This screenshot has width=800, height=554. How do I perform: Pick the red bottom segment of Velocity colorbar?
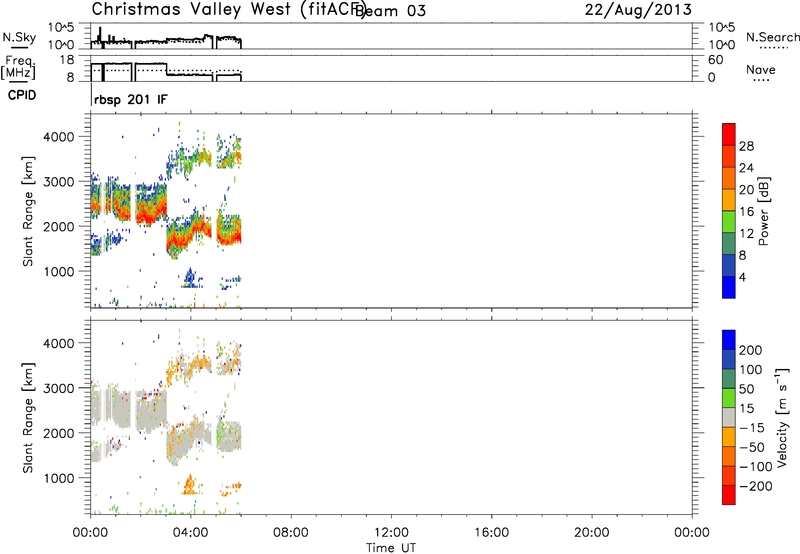click(729, 495)
